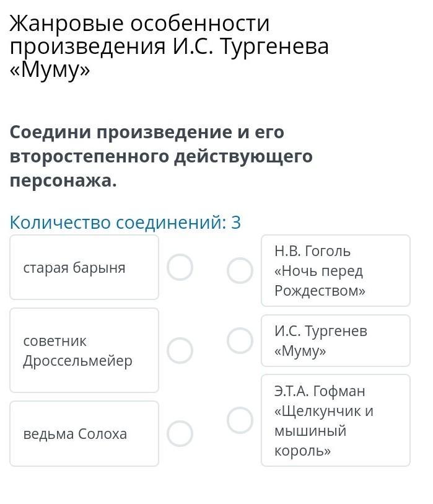433x504 pixels.
Task: Select the connector circle beside «старая барыня»
Action: (180, 268)
